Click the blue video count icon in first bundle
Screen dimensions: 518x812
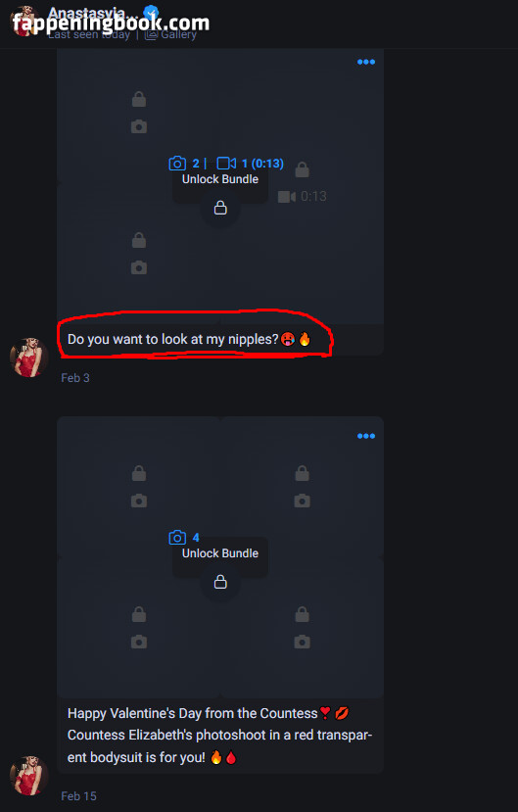(x=226, y=164)
